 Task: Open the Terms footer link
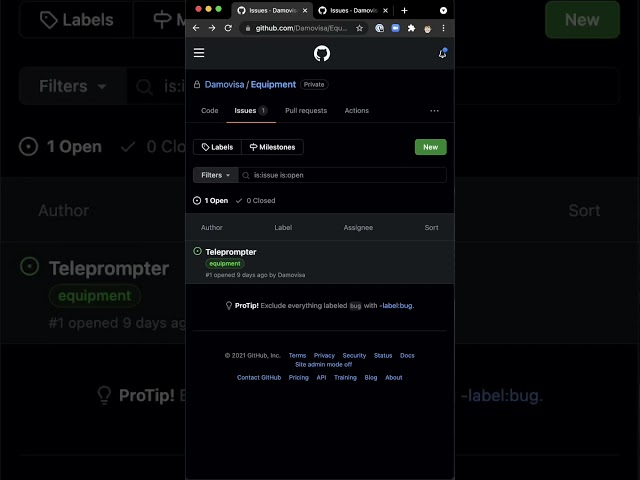pyautogui.click(x=297, y=356)
